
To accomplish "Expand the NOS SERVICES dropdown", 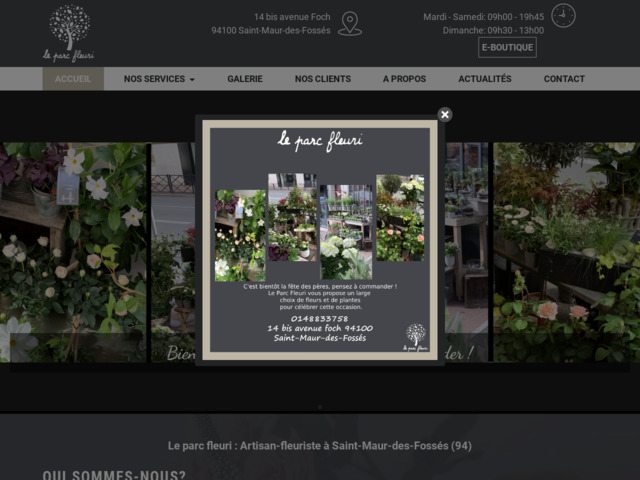I will pos(159,79).
